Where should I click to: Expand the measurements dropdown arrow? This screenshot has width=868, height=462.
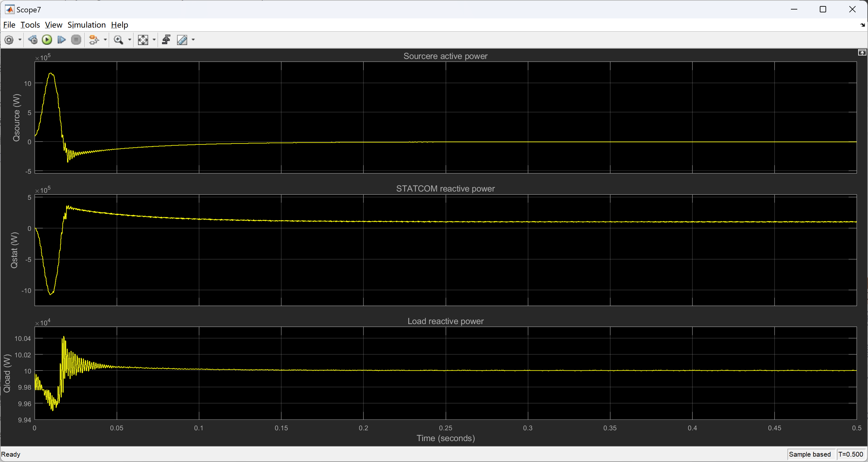tap(193, 40)
